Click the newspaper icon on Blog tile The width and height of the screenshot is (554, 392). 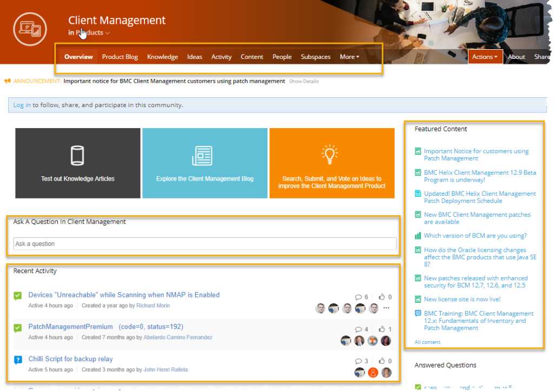[202, 156]
